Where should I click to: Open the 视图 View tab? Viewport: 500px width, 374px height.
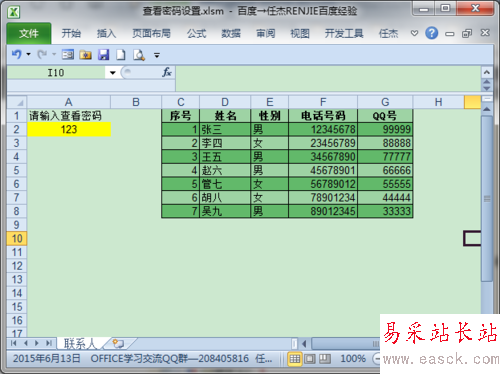point(300,33)
